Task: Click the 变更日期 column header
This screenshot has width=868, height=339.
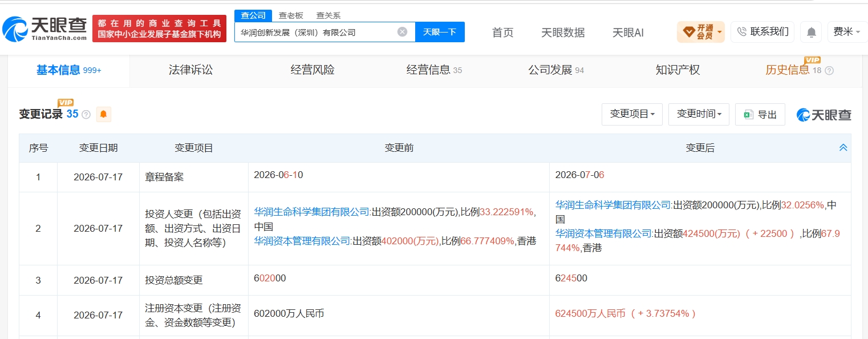Action: [98, 148]
